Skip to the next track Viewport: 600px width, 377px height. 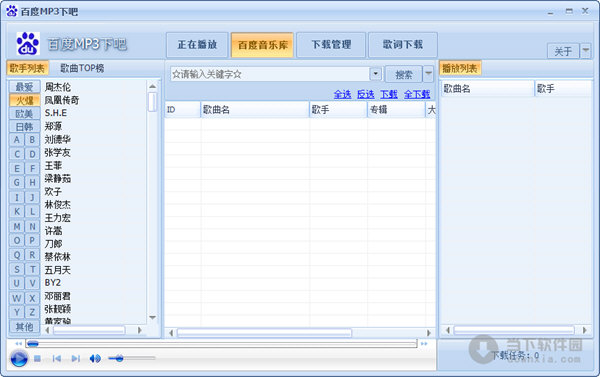tap(76, 359)
